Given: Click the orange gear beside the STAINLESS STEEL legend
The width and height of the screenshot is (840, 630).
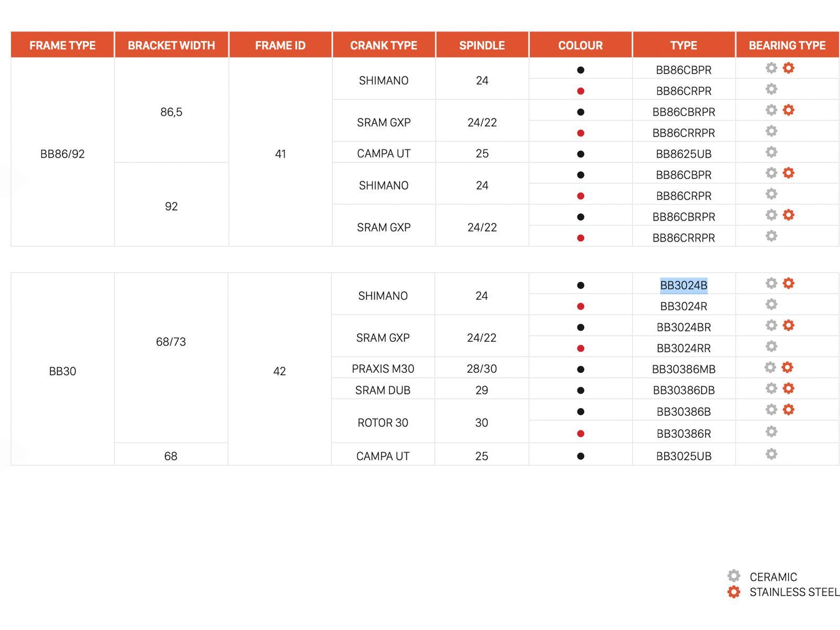Looking at the screenshot, I should 733,592.
